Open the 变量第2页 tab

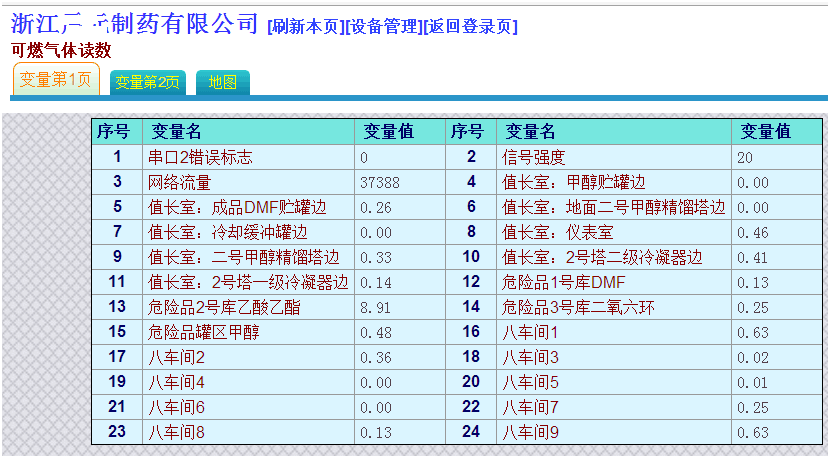tap(147, 82)
